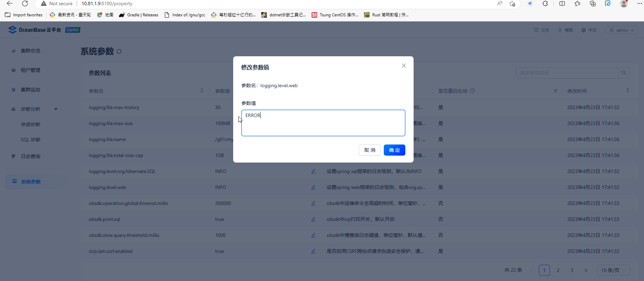Click the read aloud icon

point(500,3)
